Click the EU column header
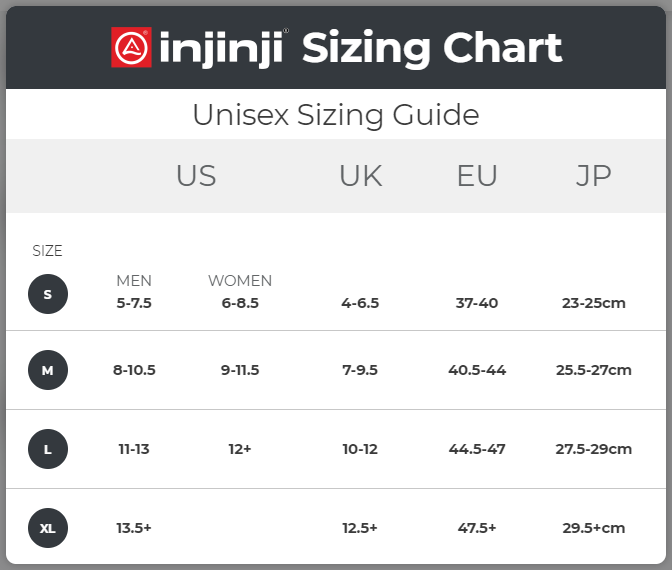Image resolution: width=672 pixels, height=570 pixels. (x=477, y=176)
